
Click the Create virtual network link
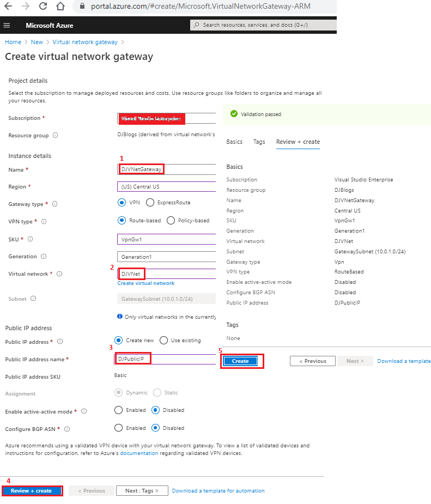(146, 283)
